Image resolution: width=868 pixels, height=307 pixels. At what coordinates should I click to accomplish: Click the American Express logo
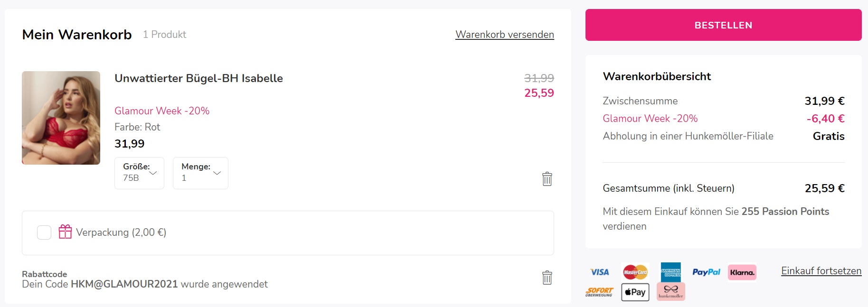pyautogui.click(x=670, y=272)
